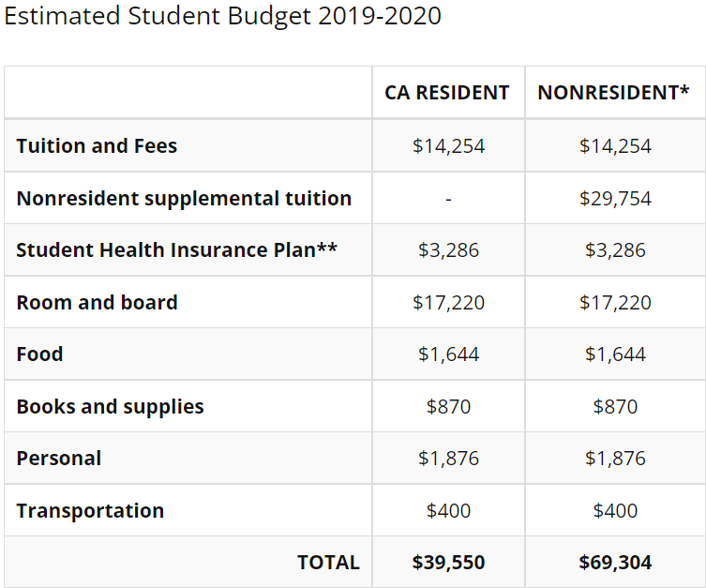The height and width of the screenshot is (588, 706).
Task: Click the Student Health Insurance Plan** label
Action: (176, 249)
